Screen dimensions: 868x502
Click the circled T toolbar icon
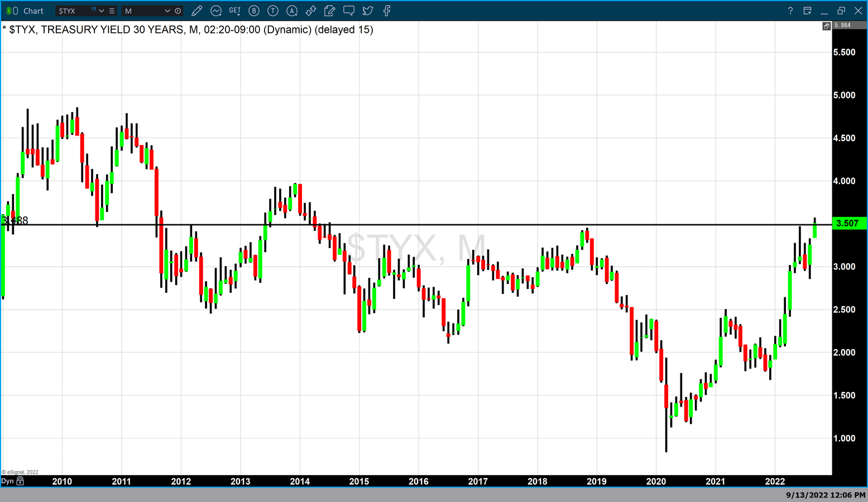pyautogui.click(x=273, y=11)
